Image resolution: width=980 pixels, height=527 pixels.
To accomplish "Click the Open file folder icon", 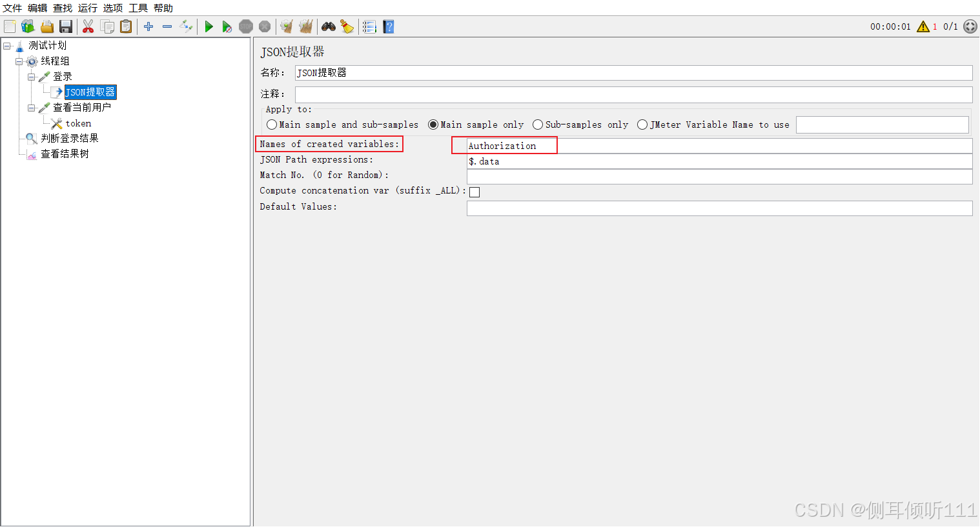I will click(x=47, y=26).
